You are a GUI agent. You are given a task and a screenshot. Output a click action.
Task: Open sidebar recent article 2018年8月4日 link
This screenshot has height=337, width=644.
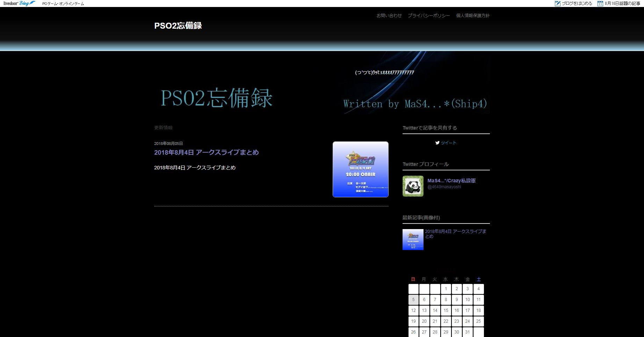tap(456, 234)
